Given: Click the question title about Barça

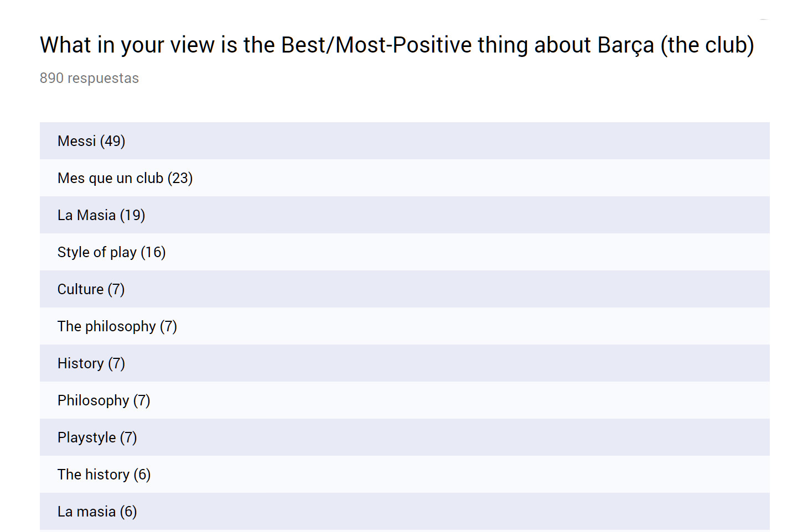Looking at the screenshot, I should click(397, 45).
